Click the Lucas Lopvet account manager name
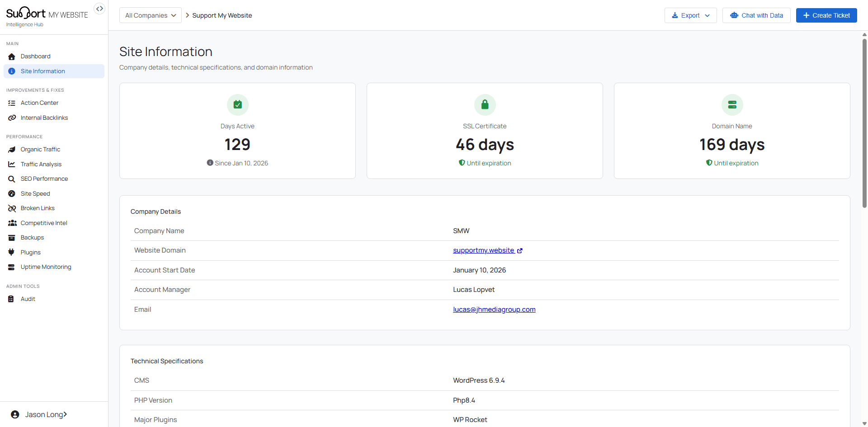This screenshot has width=868, height=427. click(474, 290)
